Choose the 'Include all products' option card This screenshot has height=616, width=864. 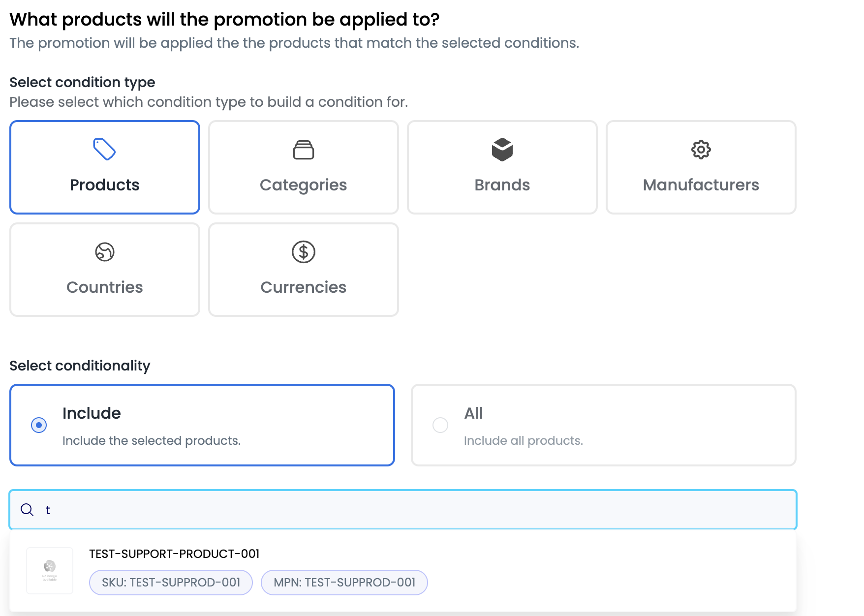click(604, 425)
